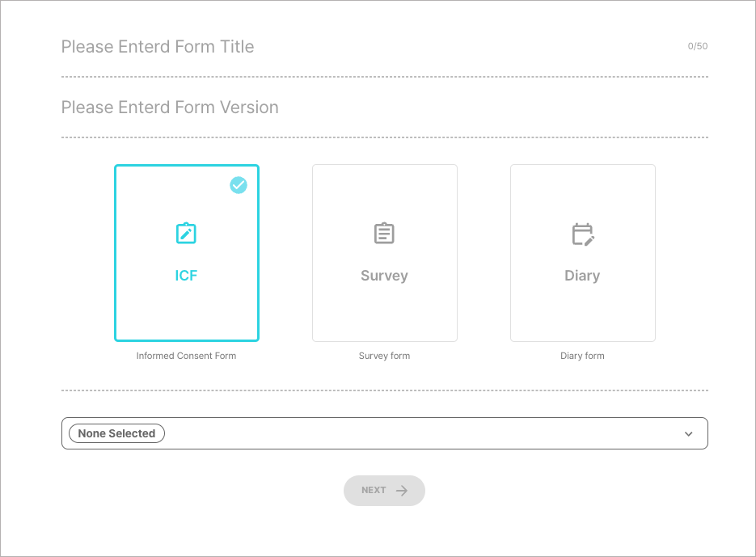Click the Survey clipboard icon
Viewport: 756px width, 557px height.
coord(384,234)
